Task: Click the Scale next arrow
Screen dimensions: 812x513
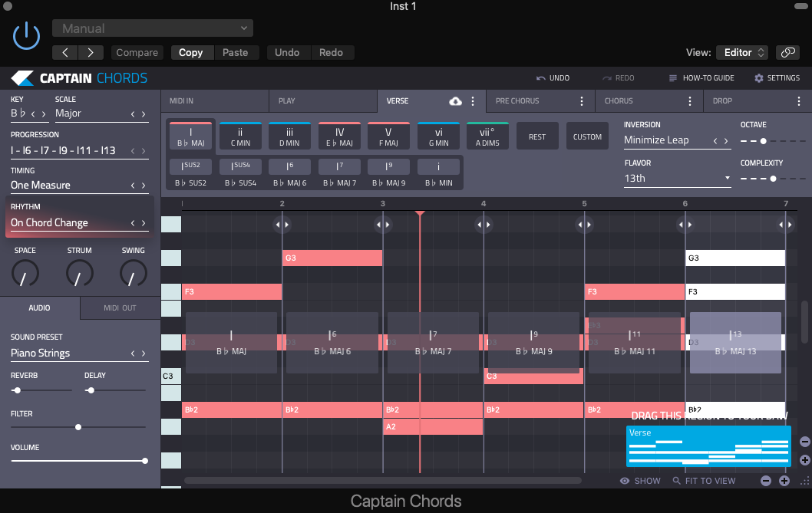Action: (144, 114)
